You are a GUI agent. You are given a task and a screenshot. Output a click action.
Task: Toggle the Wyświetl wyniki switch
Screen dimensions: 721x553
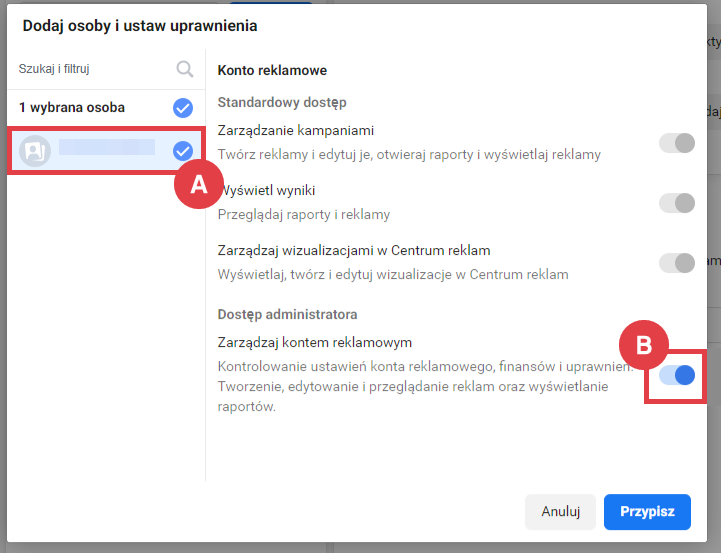tap(677, 203)
